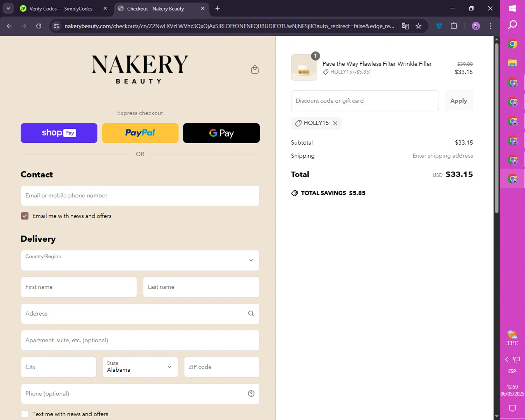Open the Bitwarden shield extension icon
Image resolution: width=525 pixels, height=420 pixels.
tap(439, 26)
